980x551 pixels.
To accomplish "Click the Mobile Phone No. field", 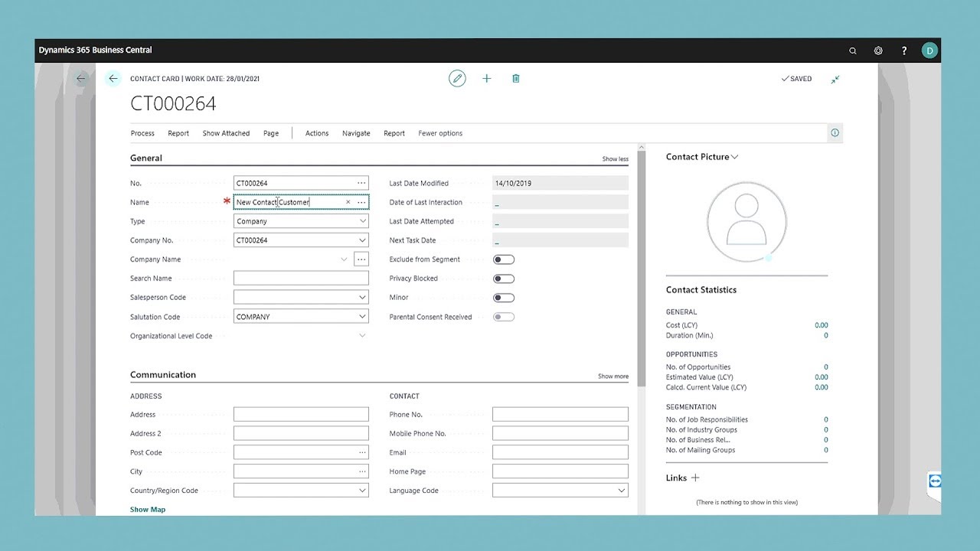I will coord(560,433).
